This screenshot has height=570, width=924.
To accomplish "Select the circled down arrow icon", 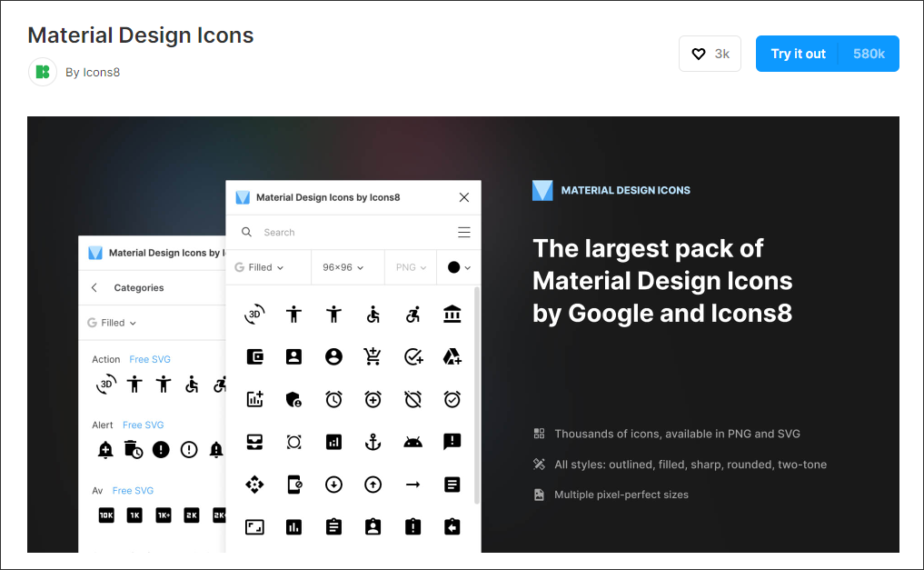I will click(x=333, y=485).
